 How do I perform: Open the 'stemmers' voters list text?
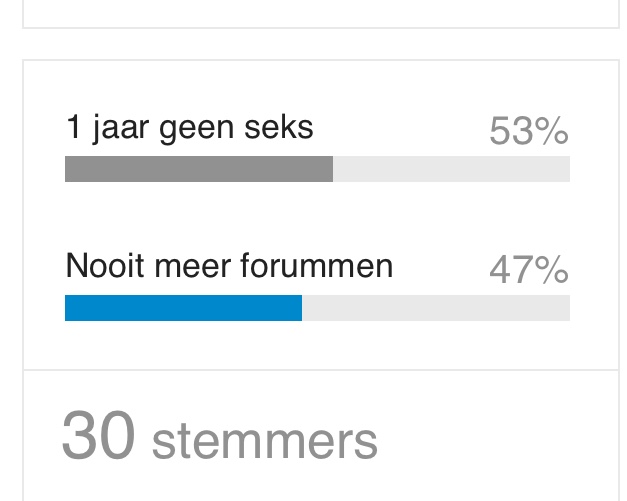[265, 442]
